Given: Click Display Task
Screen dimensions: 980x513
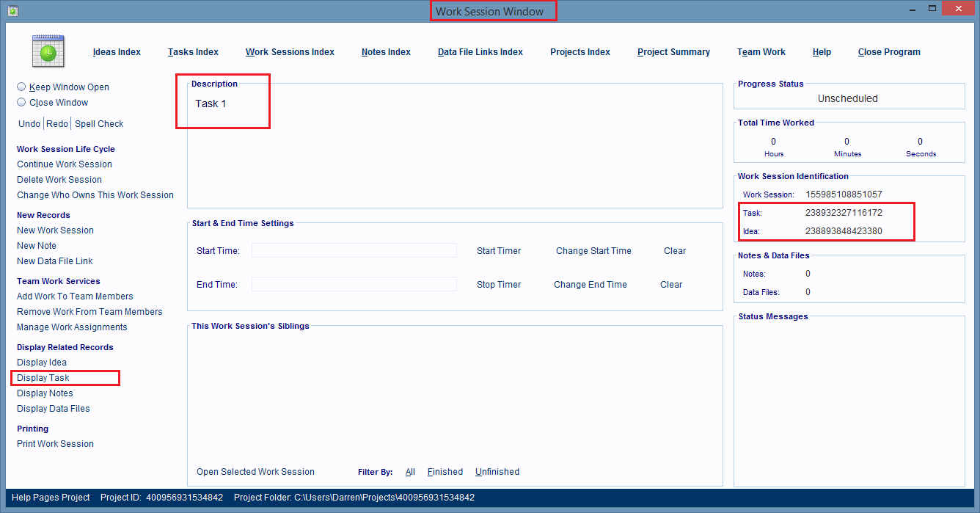Looking at the screenshot, I should point(43,378).
